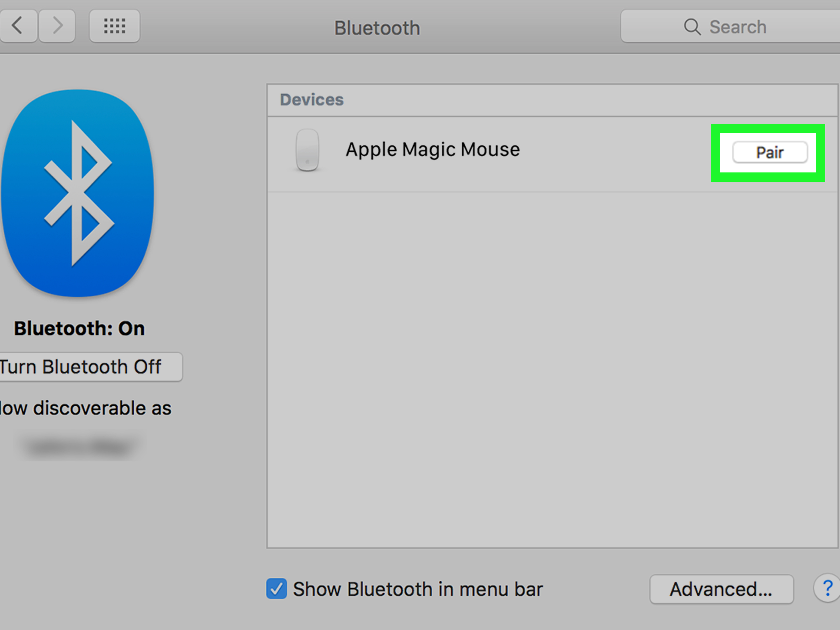Open Advanced... Bluetooth options
The width and height of the screenshot is (840, 630).
tap(722, 589)
